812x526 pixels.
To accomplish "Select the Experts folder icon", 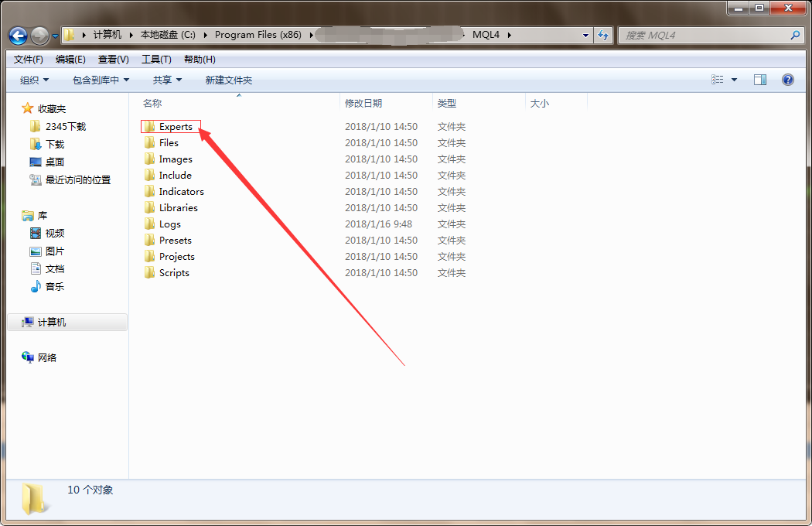I will pos(149,127).
